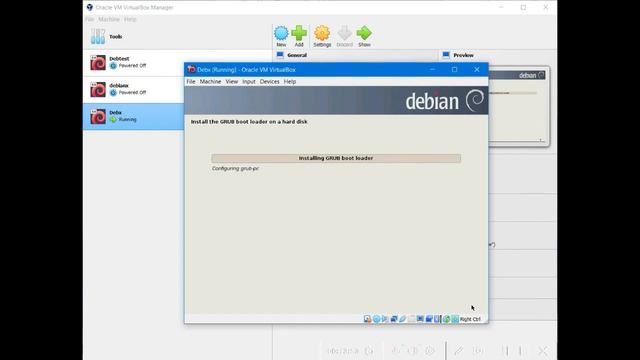Click the network adapter icon in VM status bar

tap(394, 319)
